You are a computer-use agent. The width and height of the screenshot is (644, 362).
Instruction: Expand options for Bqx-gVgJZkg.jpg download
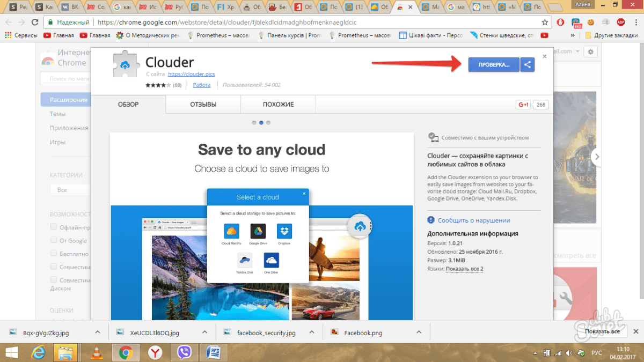[x=97, y=332]
